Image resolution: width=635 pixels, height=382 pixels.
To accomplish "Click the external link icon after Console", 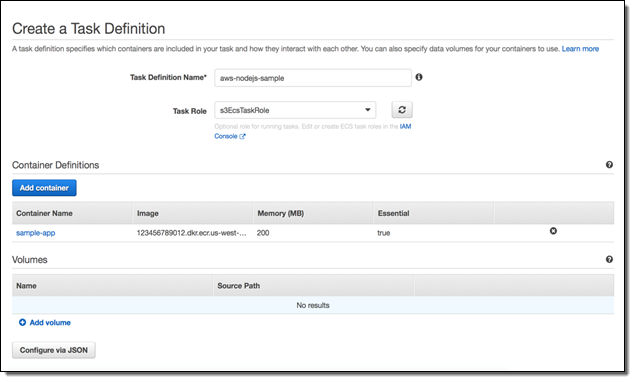I will [x=242, y=137].
